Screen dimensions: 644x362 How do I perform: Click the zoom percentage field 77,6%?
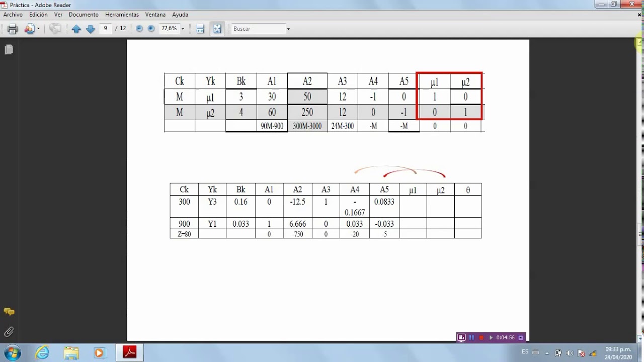[169, 29]
